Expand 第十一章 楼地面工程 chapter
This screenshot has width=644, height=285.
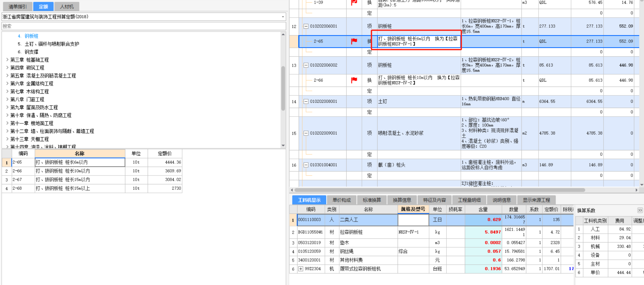[7, 123]
